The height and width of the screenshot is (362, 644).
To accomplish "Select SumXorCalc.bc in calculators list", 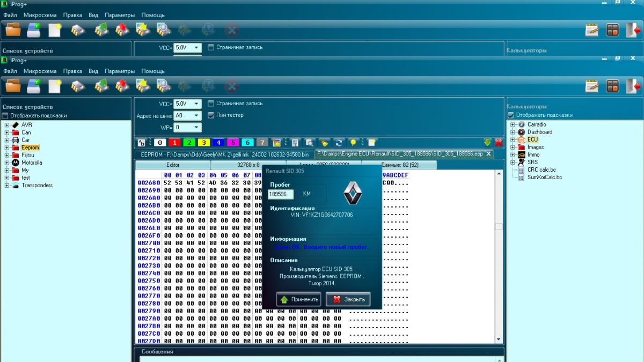I will click(x=545, y=177).
